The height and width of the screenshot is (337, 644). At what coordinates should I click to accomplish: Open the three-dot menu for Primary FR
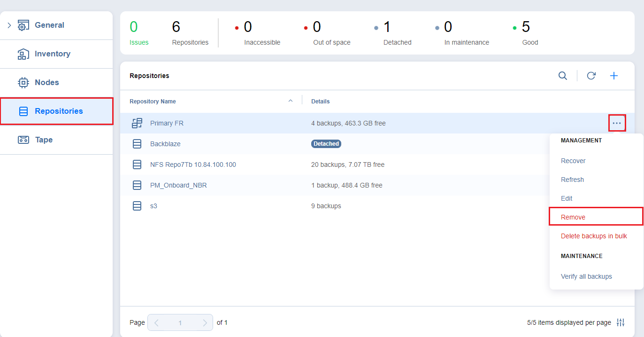[617, 123]
